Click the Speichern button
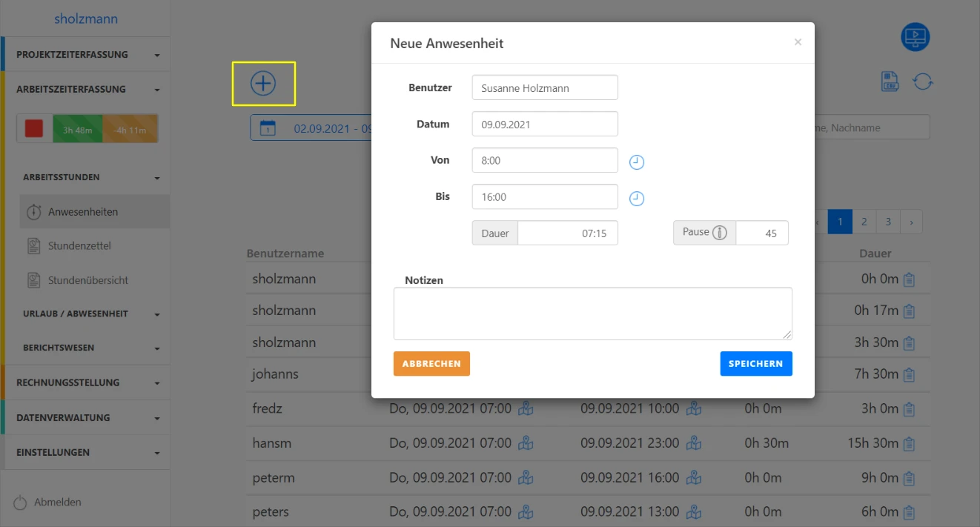980x527 pixels. coord(755,364)
